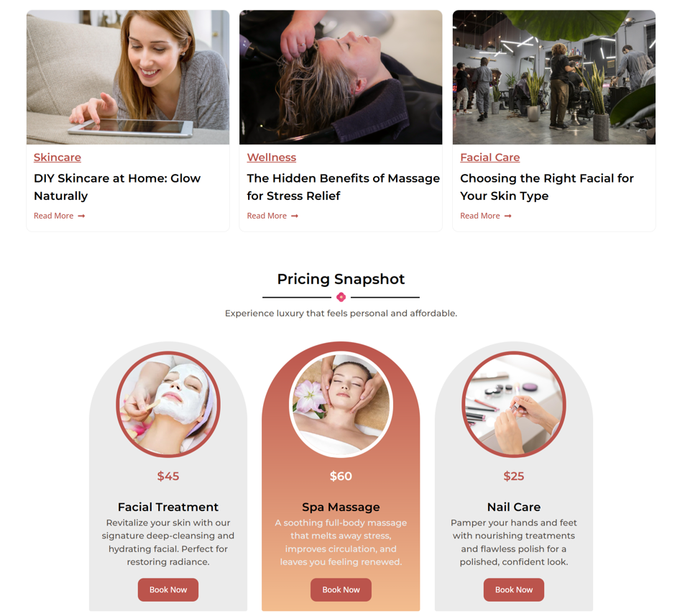Open the Wellness category link
Image resolution: width=685 pixels, height=616 pixels.
point(271,157)
